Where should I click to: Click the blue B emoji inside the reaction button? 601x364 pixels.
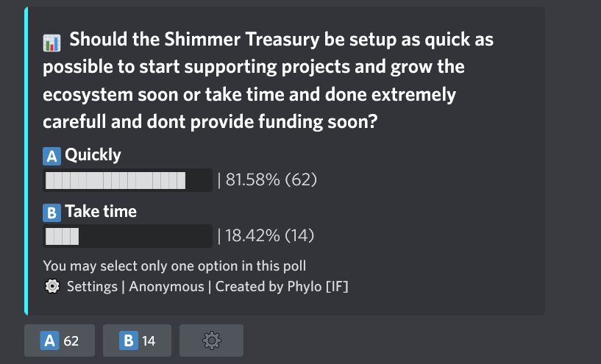point(129,340)
